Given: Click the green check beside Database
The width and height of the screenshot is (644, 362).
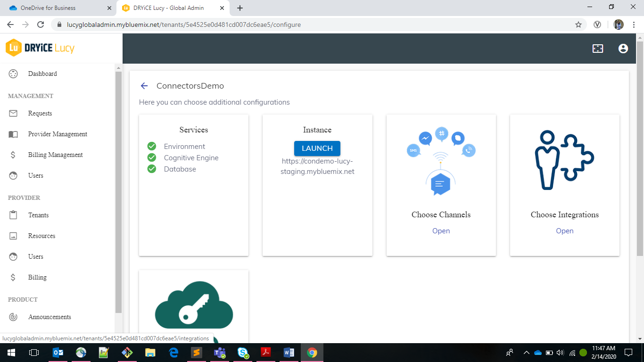Looking at the screenshot, I should 152,169.
